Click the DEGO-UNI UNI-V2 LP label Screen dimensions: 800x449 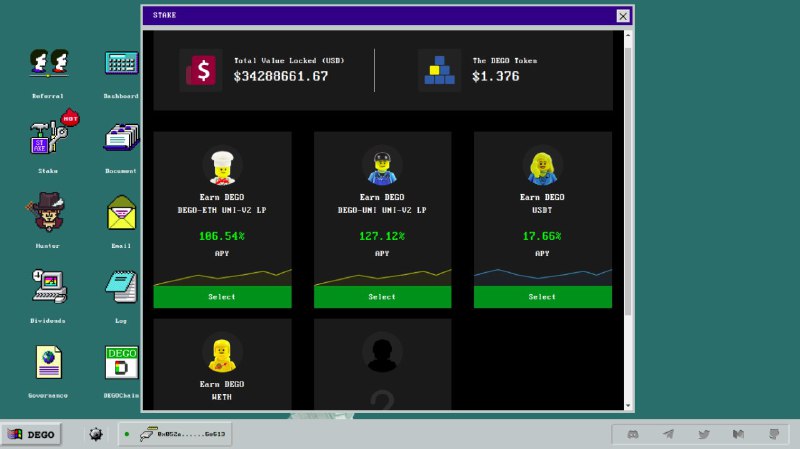click(x=382, y=210)
